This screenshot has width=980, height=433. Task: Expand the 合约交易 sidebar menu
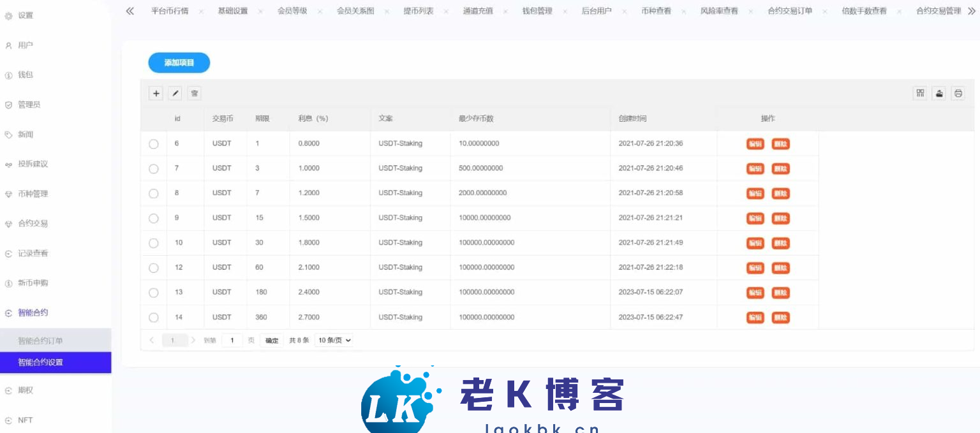[33, 224]
